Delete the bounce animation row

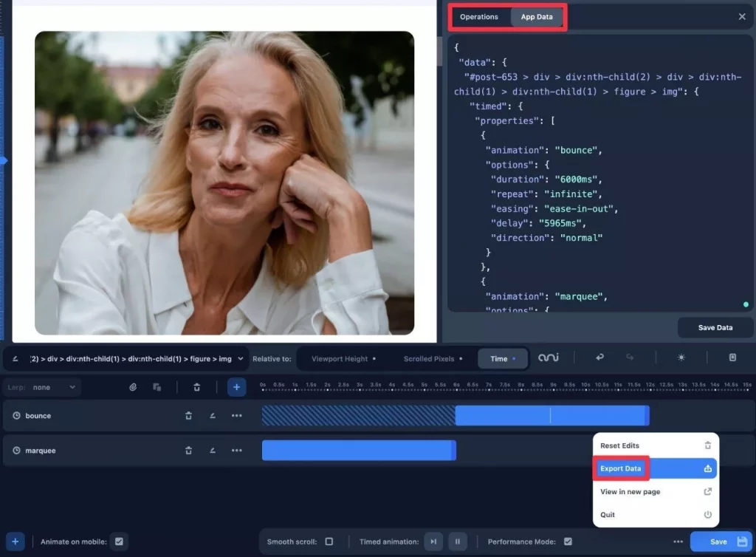[188, 416]
